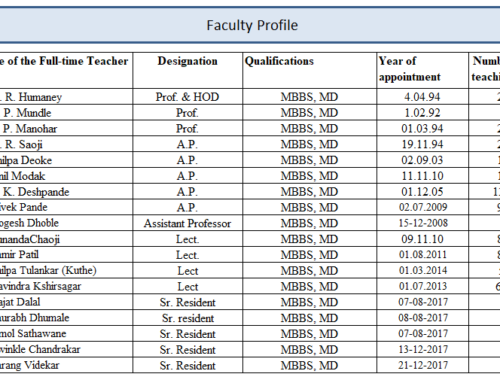This screenshot has height=380, width=500.
Task: Click the Faculty Profile title banner
Action: pyautogui.click(x=250, y=25)
